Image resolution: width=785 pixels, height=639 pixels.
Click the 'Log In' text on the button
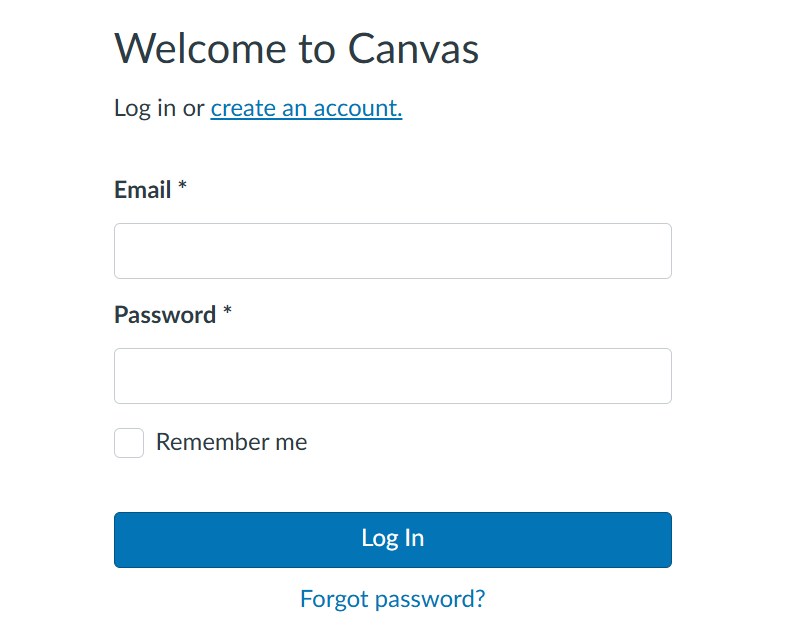[392, 538]
